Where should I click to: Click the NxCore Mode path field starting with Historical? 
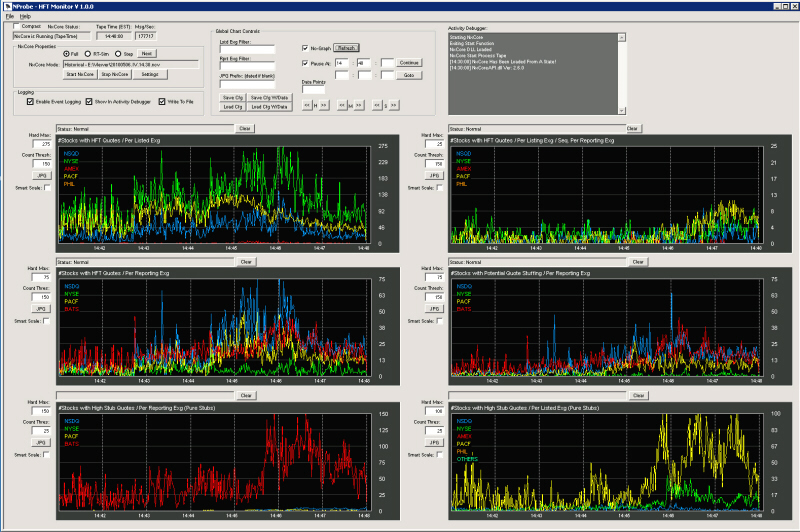tap(131, 65)
